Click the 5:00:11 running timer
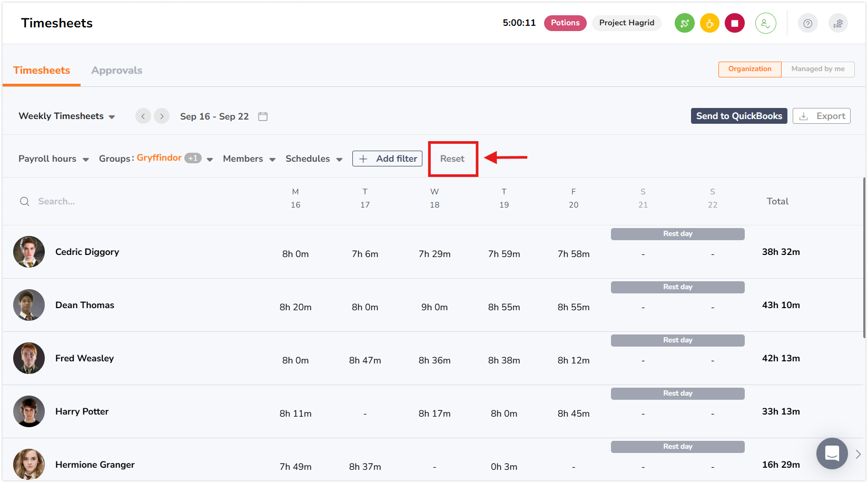This screenshot has width=868, height=483. click(x=519, y=23)
